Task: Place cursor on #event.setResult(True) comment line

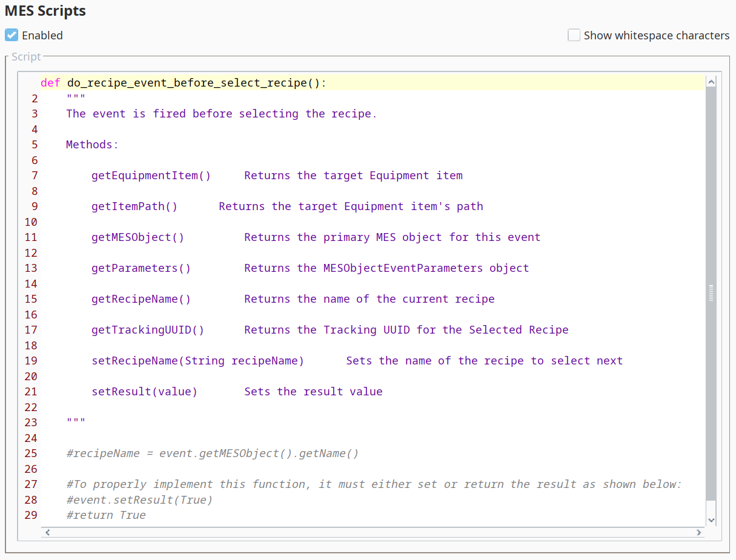Action: click(x=139, y=500)
